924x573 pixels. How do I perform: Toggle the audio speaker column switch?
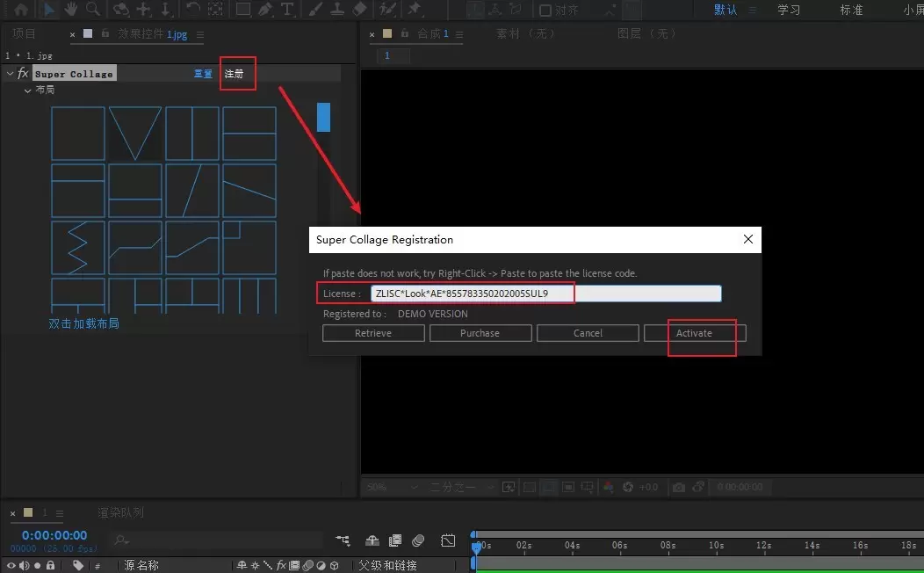click(25, 565)
